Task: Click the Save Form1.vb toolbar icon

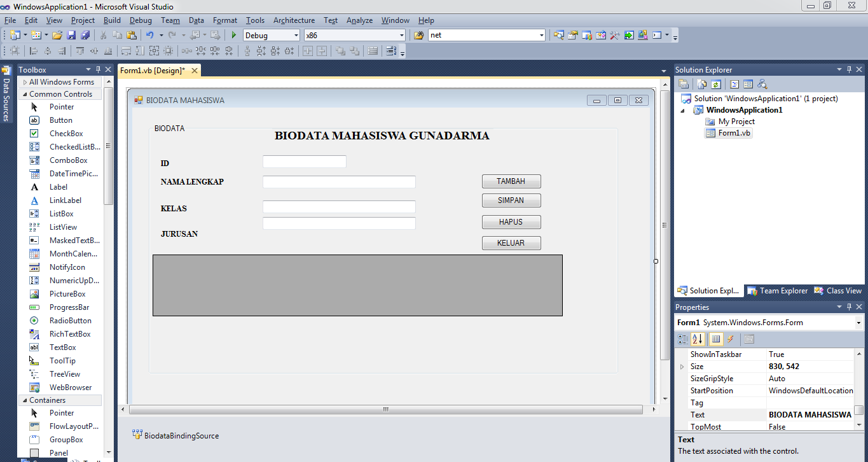Action: (x=71, y=35)
